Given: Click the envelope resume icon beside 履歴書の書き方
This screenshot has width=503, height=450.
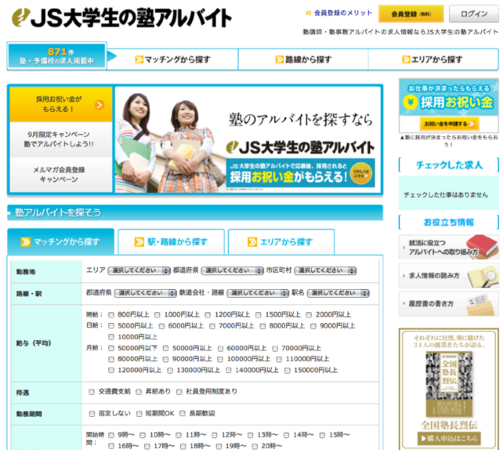Looking at the screenshot, I should coord(480,304).
